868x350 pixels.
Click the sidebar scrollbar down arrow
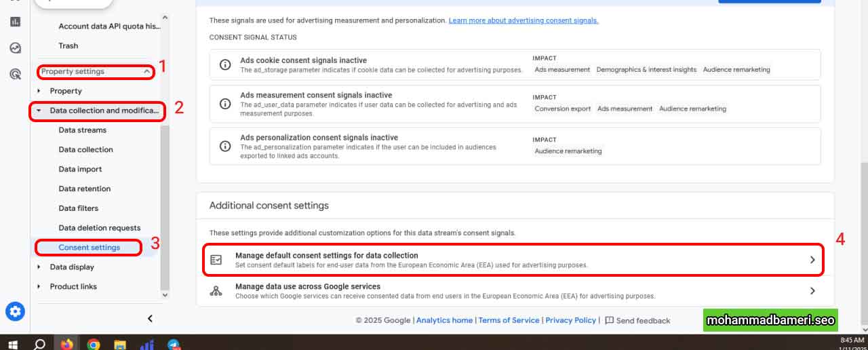(x=165, y=295)
